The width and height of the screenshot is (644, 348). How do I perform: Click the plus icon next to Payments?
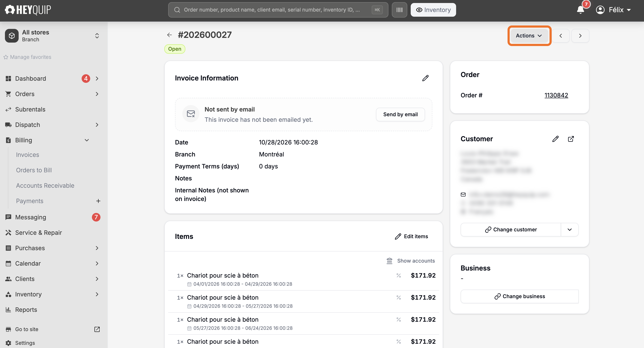(x=98, y=201)
